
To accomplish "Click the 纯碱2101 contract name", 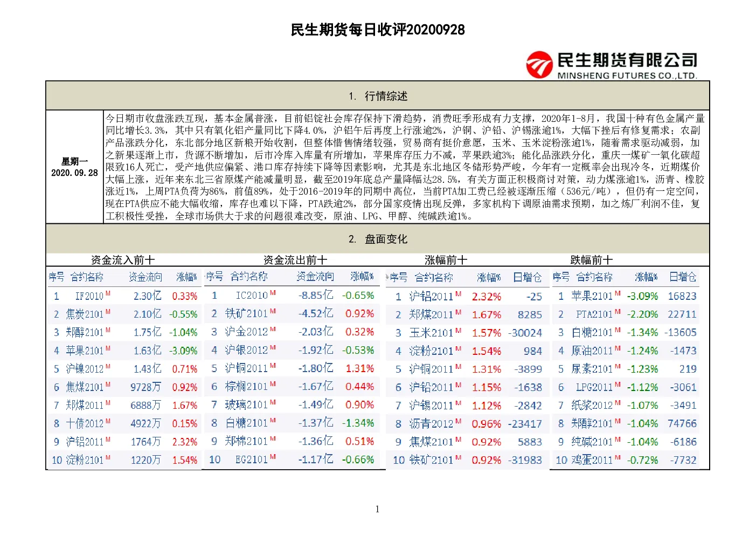I will coord(592,442).
